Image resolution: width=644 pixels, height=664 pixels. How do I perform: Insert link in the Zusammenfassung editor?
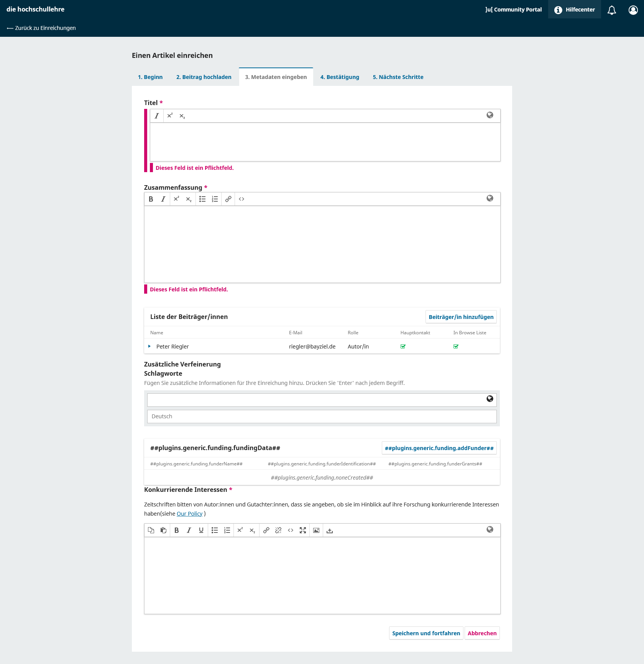228,199
